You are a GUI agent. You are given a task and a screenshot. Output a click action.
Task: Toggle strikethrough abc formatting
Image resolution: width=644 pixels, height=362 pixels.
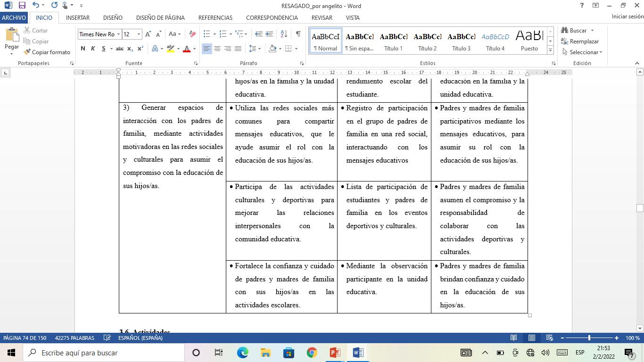[120, 49]
